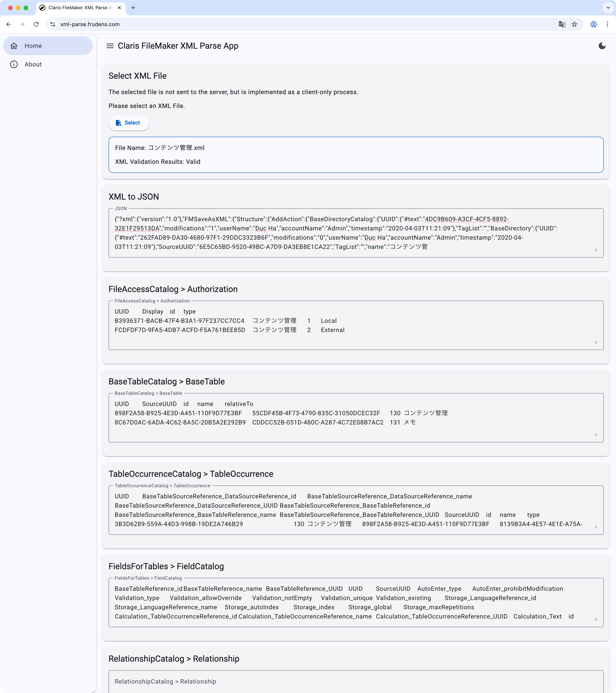This screenshot has height=693, width=616.
Task: Click the Home house icon in sidebar
Action: coord(14,46)
